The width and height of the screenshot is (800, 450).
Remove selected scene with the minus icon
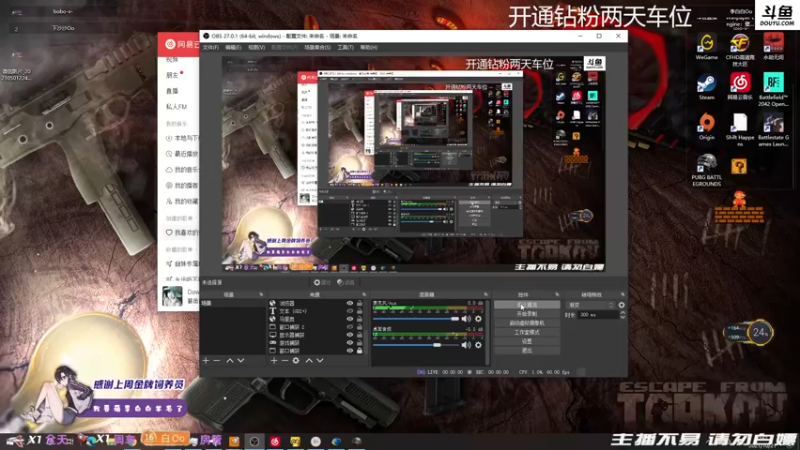[x=216, y=361]
